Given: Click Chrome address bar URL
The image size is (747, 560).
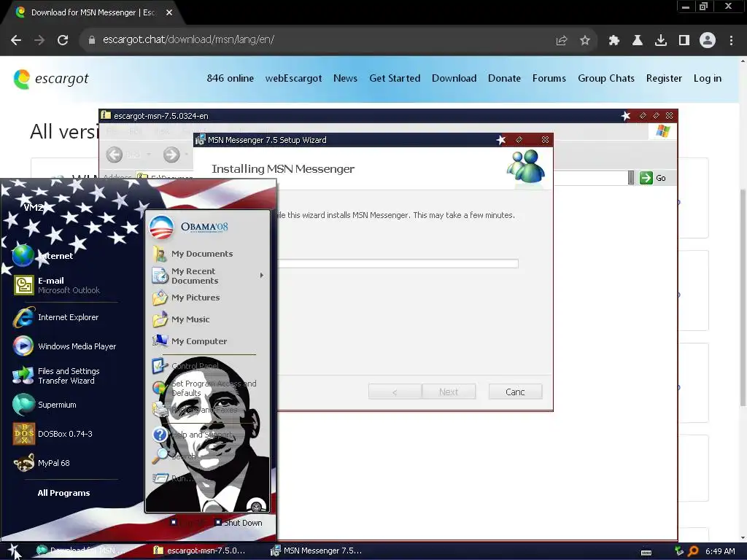Looking at the screenshot, I should [x=188, y=39].
